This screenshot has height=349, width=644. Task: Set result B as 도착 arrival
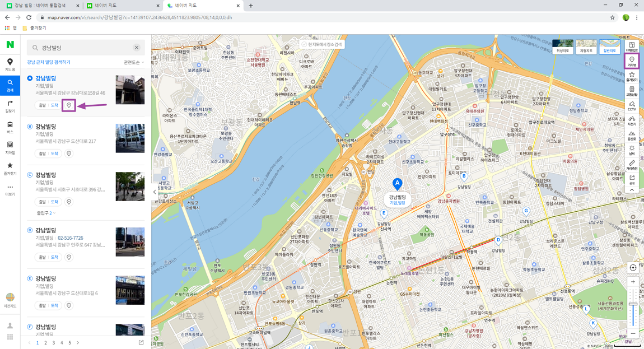coord(55,153)
